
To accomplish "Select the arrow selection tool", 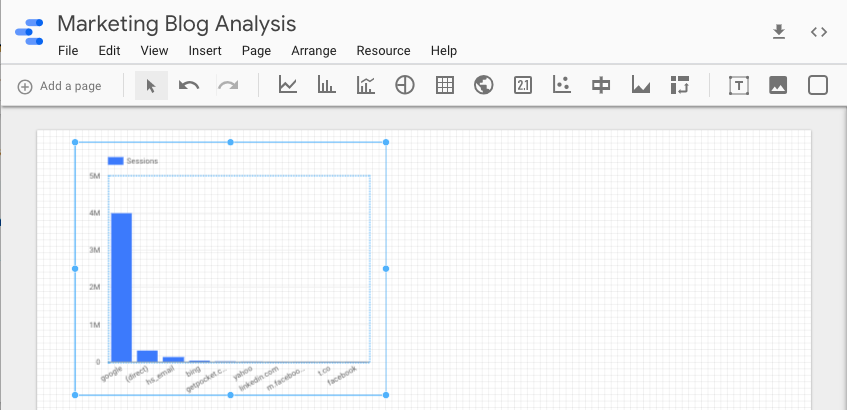I will [x=151, y=86].
